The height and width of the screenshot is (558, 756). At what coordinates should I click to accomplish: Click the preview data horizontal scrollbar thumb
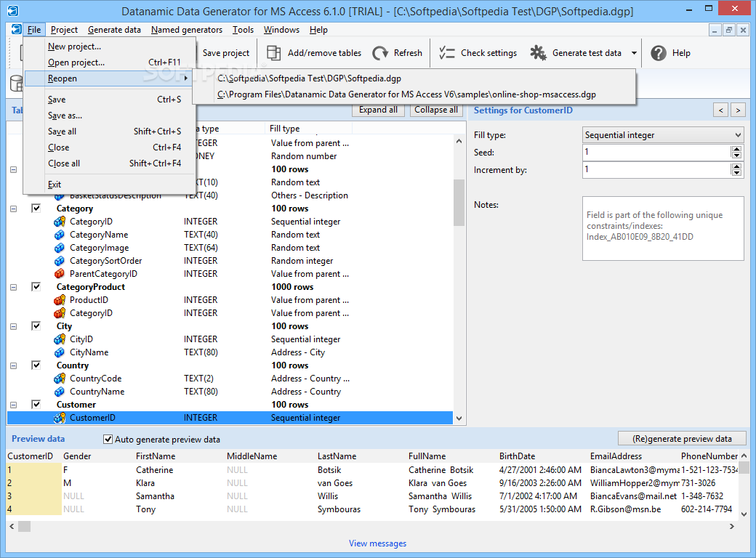click(x=24, y=526)
